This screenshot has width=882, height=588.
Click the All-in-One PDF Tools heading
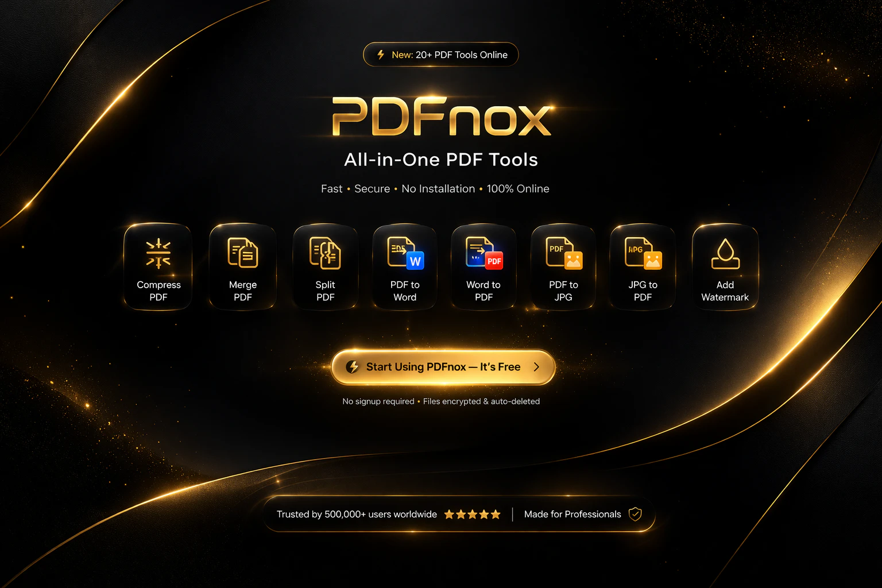[x=441, y=160]
